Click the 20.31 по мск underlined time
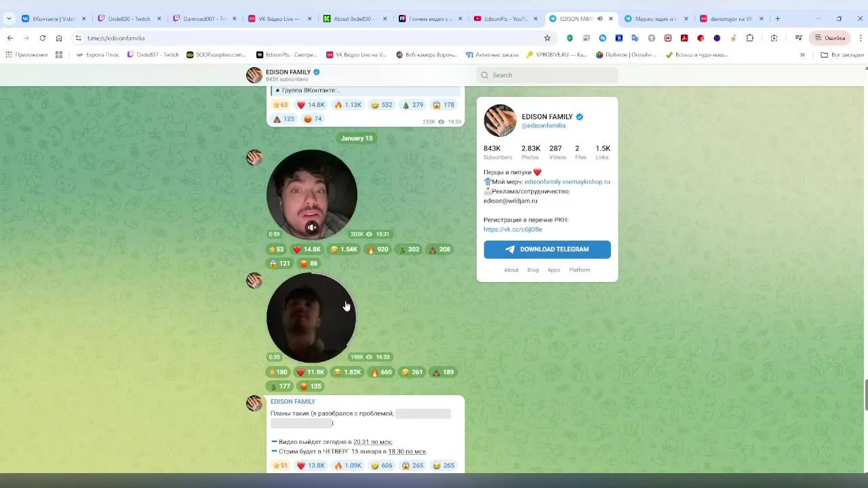 (x=372, y=442)
